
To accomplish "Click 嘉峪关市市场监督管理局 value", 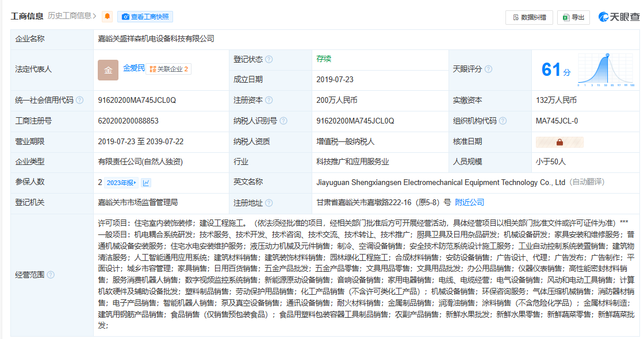I will (x=137, y=202).
